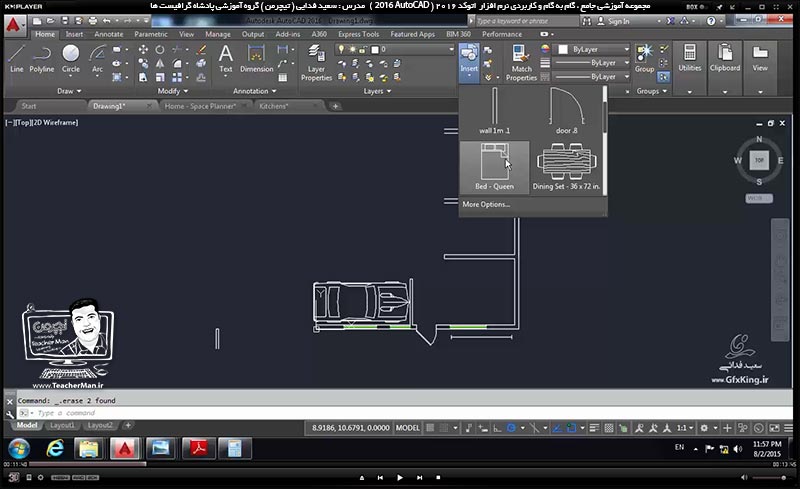This screenshot has height=489, width=800.
Task: Click the Match Properties tool
Action: click(x=521, y=63)
